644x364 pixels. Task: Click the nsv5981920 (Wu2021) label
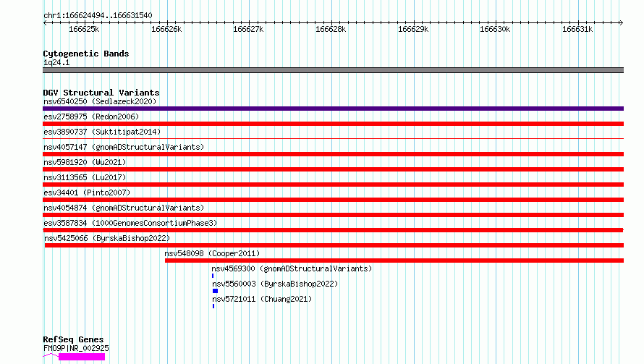85,162
